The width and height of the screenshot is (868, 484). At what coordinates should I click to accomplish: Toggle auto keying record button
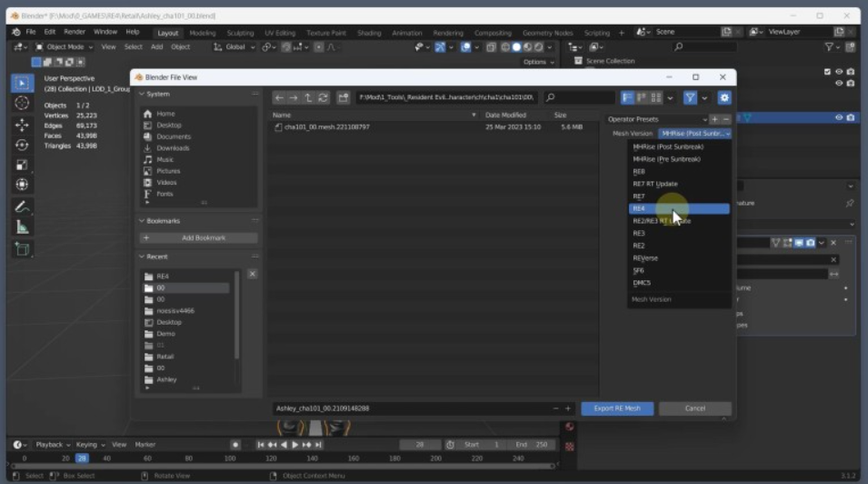(x=235, y=445)
